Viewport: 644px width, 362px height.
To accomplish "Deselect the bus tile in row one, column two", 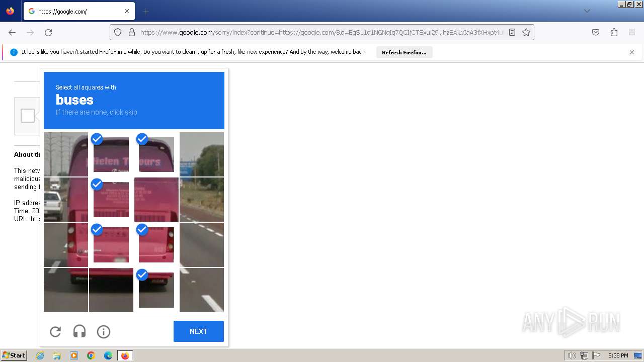I will tap(111, 154).
